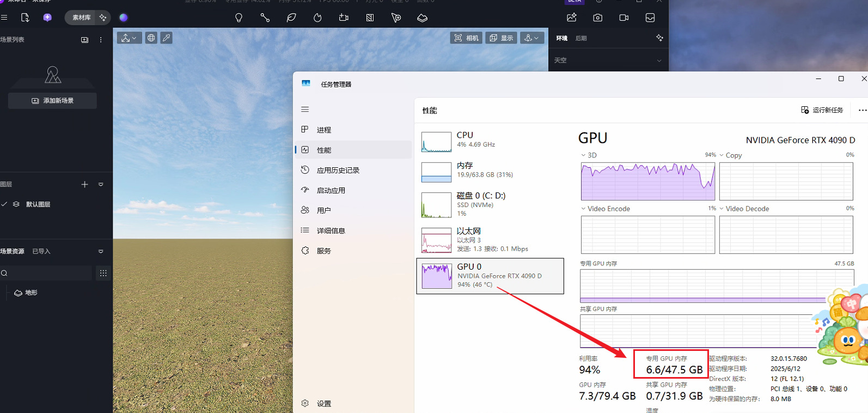Toggle the checkmark on 默认图层
The height and width of the screenshot is (413, 868).
pos(4,204)
